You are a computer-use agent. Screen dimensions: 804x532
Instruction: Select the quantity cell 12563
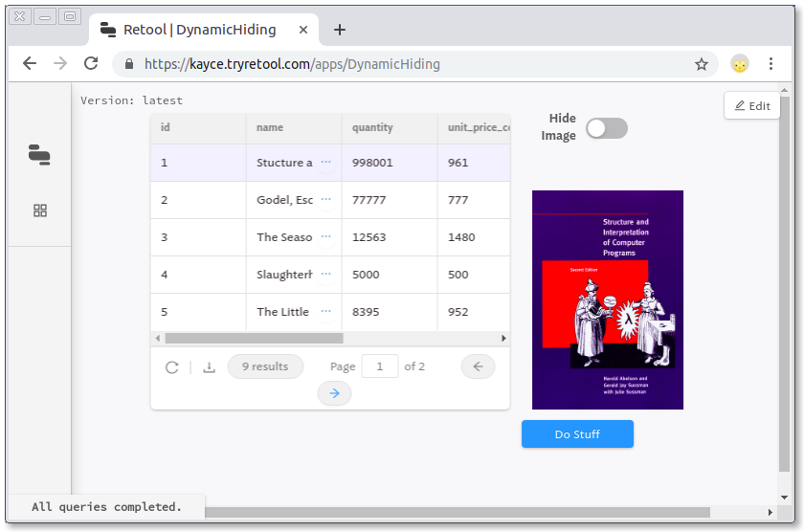[390, 237]
